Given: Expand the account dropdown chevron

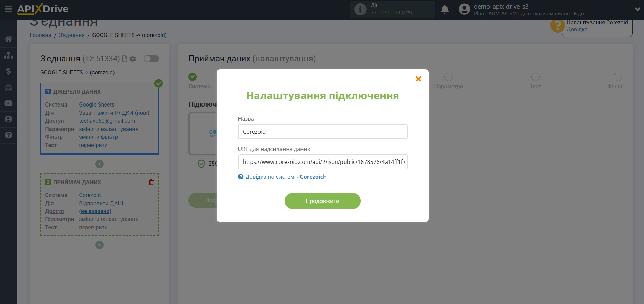Looking at the screenshot, I should coord(637,9).
